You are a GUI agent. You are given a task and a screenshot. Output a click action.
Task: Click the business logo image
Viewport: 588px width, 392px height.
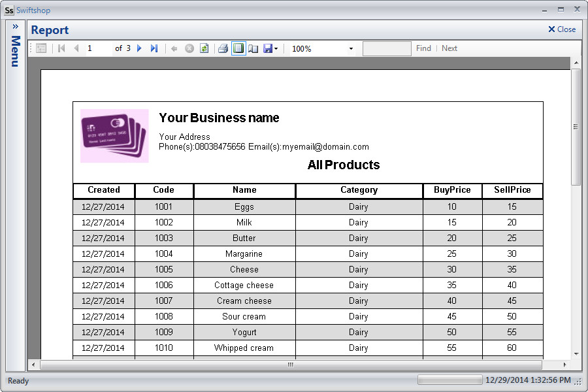click(114, 135)
